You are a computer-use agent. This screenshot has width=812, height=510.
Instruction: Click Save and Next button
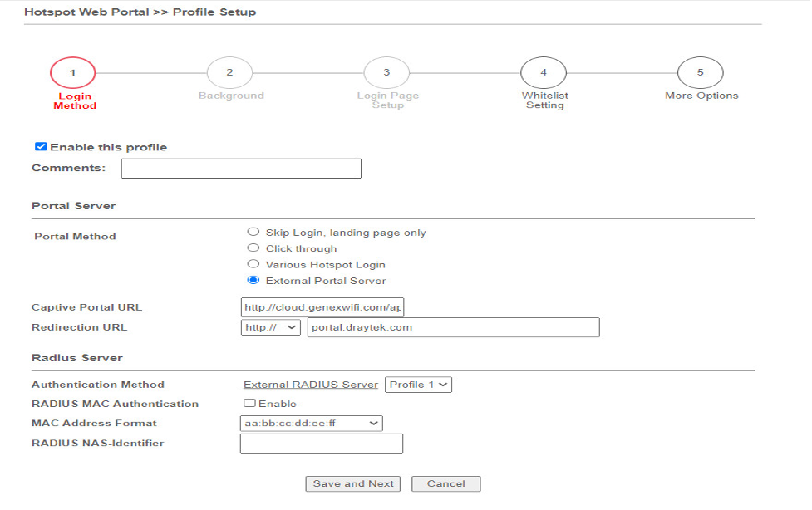tap(352, 483)
